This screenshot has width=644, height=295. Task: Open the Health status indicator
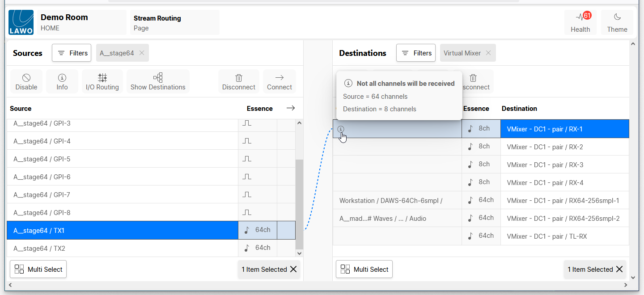[580, 22]
